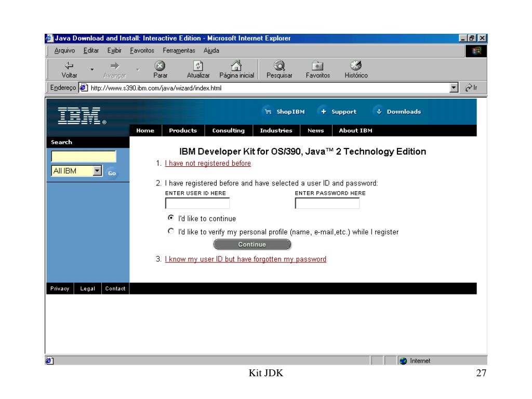Open the Support link

tap(344, 112)
